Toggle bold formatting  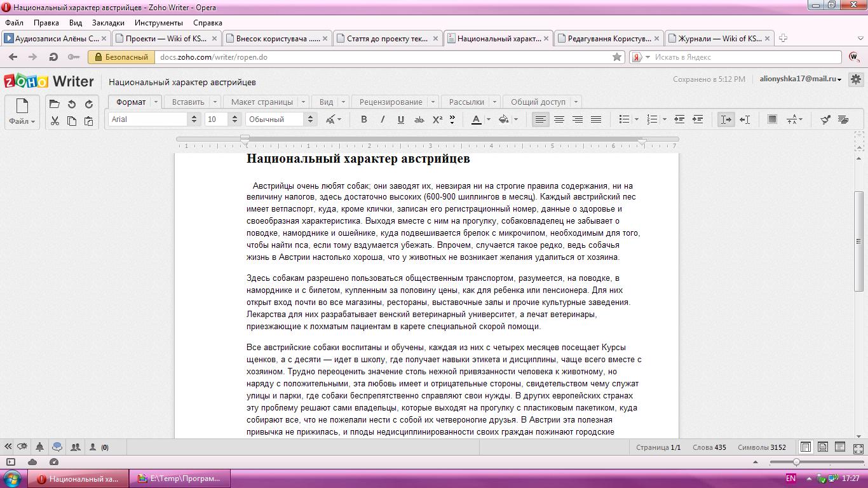(x=364, y=119)
